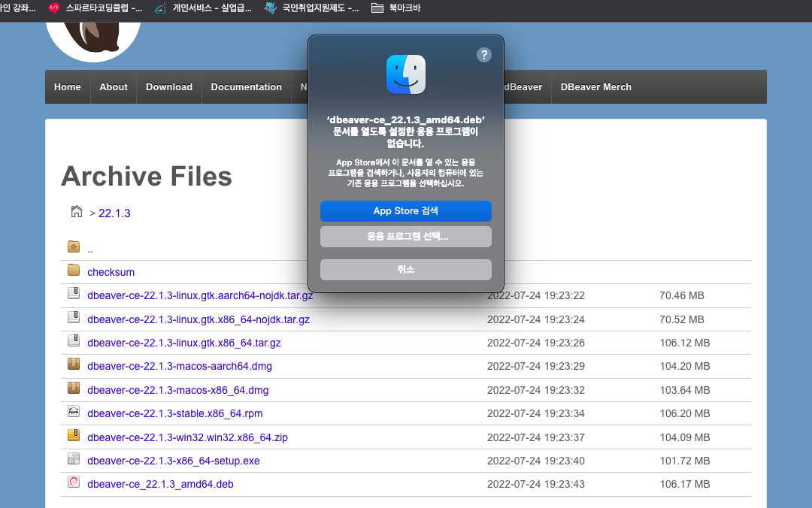
Task: Click archive icon for linux x86_64-nojdk tar.gz
Action: coord(74,317)
